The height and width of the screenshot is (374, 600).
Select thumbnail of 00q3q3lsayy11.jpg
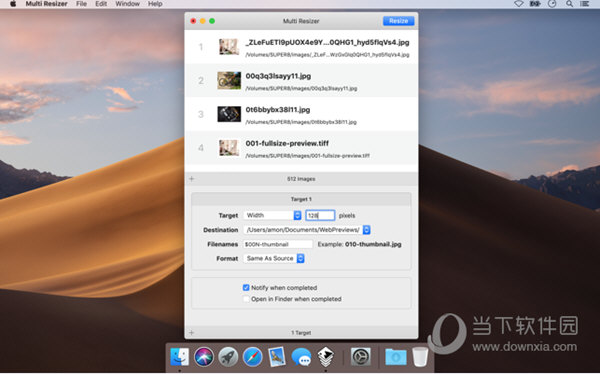tap(229, 80)
